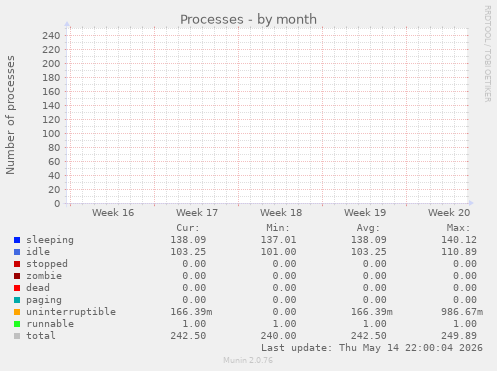Click idle Cur value 103.25
The image size is (497, 371).
click(x=188, y=252)
